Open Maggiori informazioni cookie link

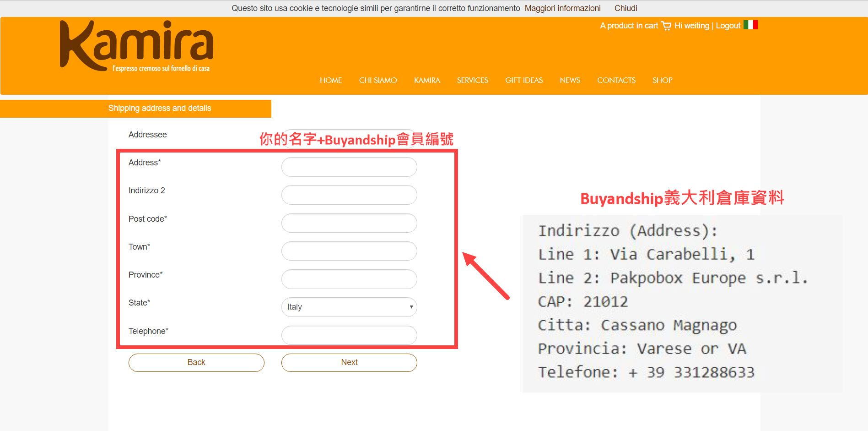(x=562, y=8)
